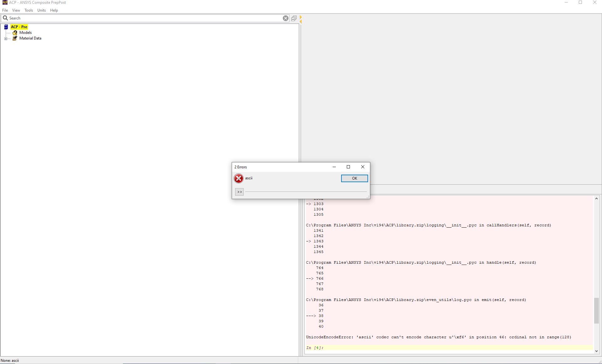Click the '--> 766' traceback line
Viewport: 602px width, 364px height.
(315, 278)
